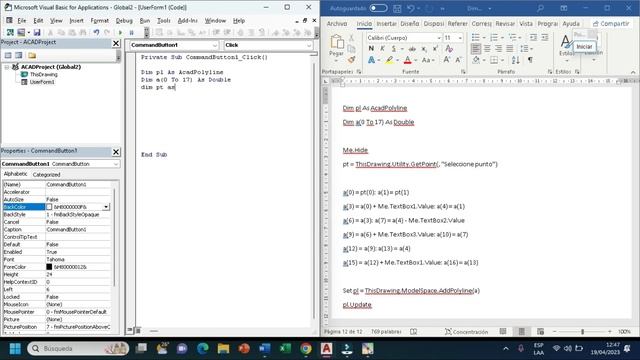Open the font size 11 dropdown
Screen dimensions: 640x360
coord(460,38)
